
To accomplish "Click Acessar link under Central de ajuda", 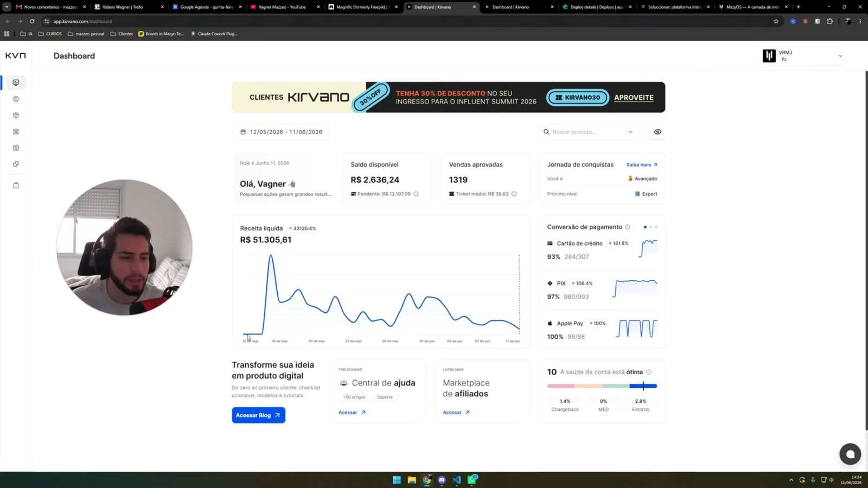I will (352, 413).
